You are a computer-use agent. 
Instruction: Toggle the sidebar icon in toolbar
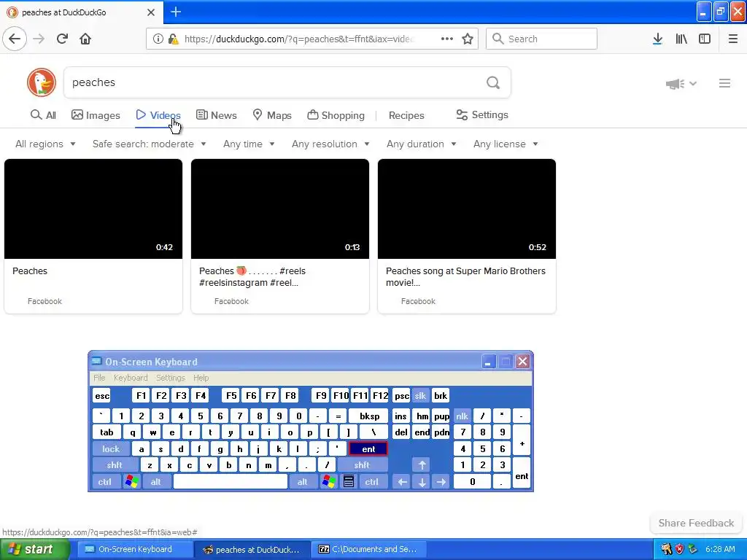tap(705, 39)
